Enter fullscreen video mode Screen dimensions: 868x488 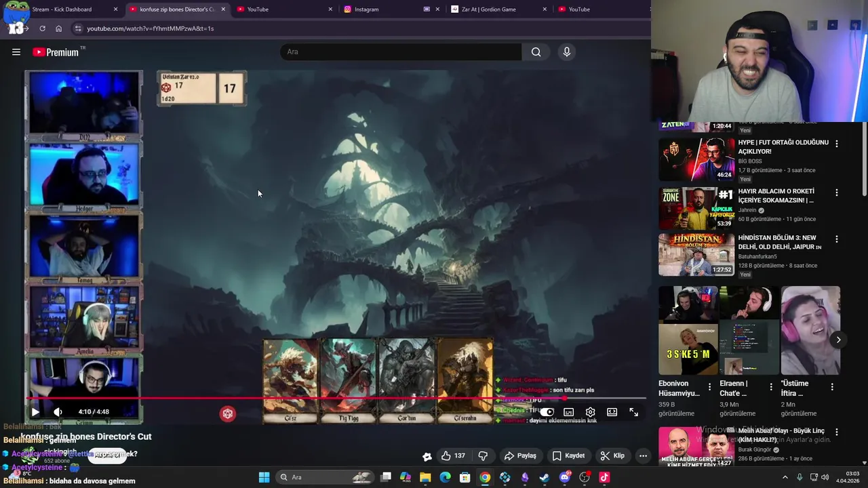[x=633, y=412]
